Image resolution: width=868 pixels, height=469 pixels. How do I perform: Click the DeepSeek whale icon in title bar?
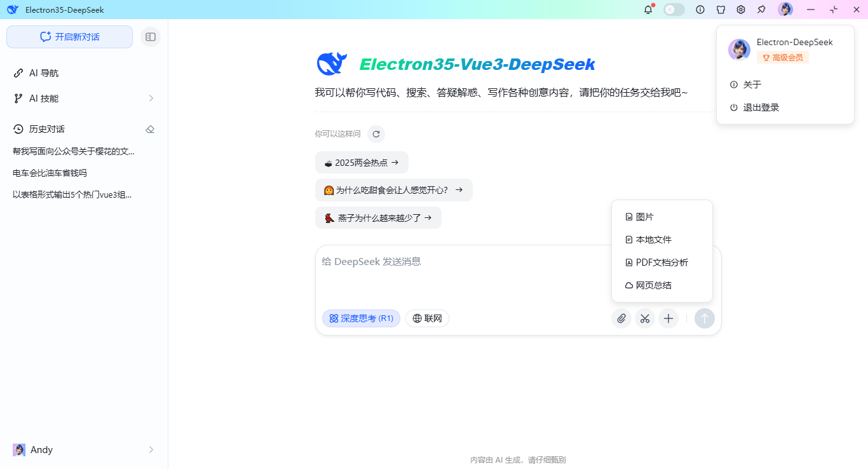coord(13,10)
